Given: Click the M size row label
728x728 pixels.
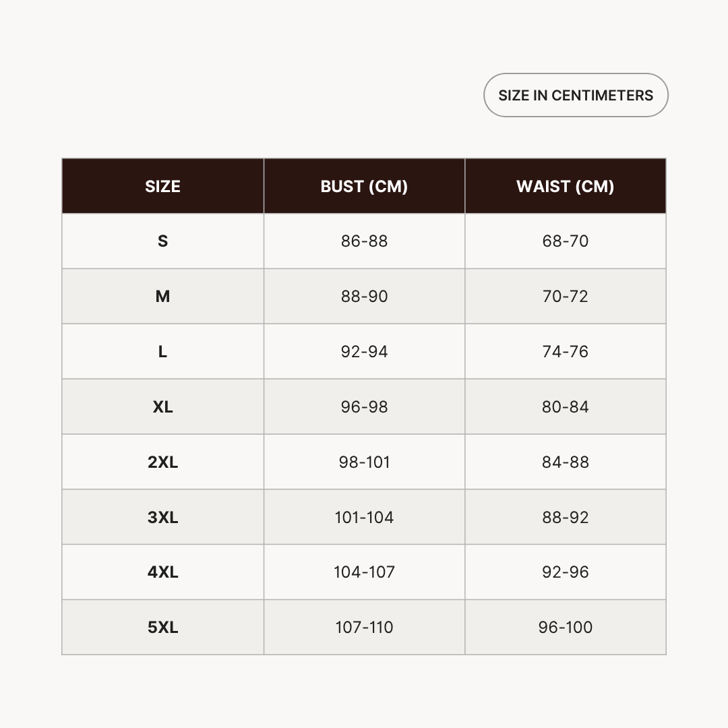Looking at the screenshot, I should [x=162, y=297].
